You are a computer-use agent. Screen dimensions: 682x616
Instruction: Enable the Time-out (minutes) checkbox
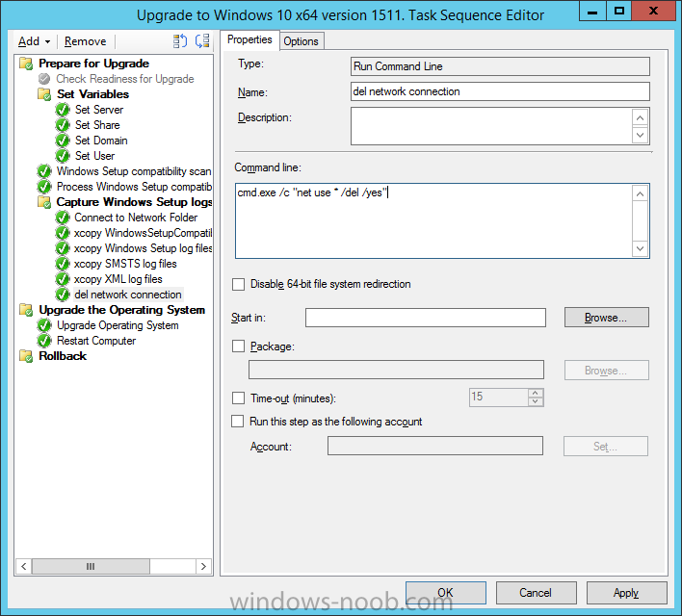coord(238,398)
